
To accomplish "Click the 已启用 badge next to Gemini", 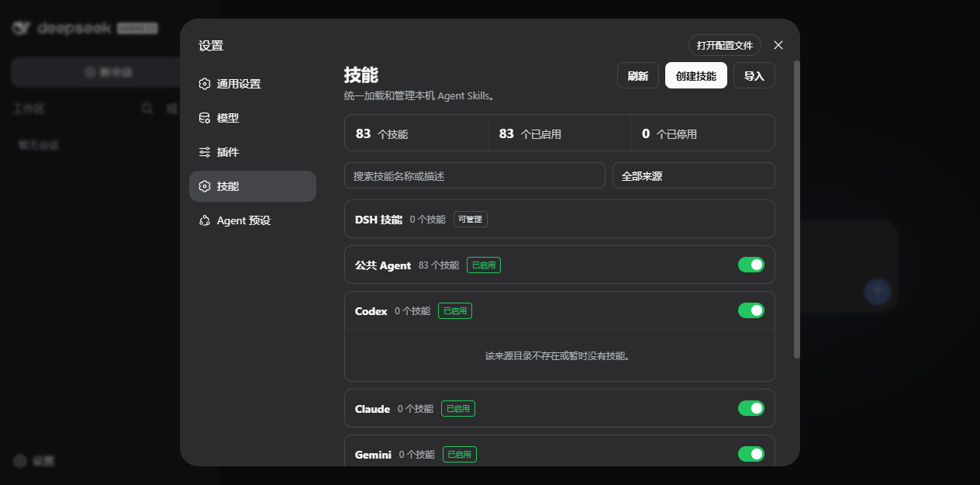I will click(x=460, y=455).
